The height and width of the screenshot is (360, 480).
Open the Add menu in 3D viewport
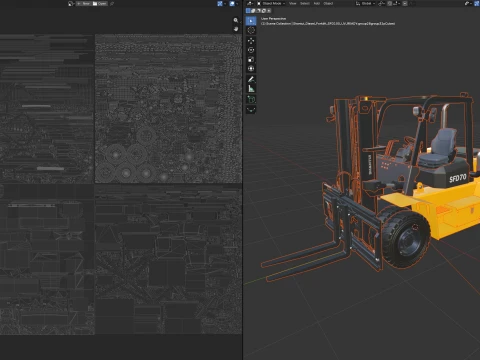(x=317, y=3)
